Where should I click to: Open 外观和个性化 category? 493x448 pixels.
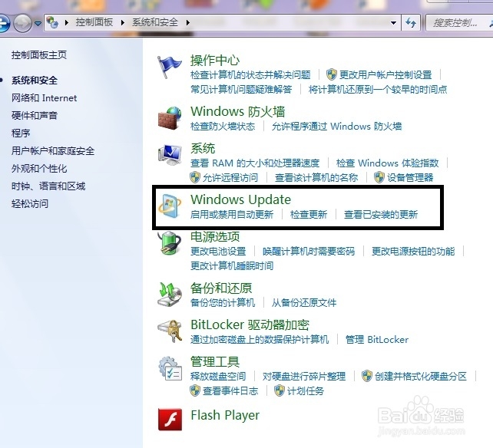tap(39, 169)
